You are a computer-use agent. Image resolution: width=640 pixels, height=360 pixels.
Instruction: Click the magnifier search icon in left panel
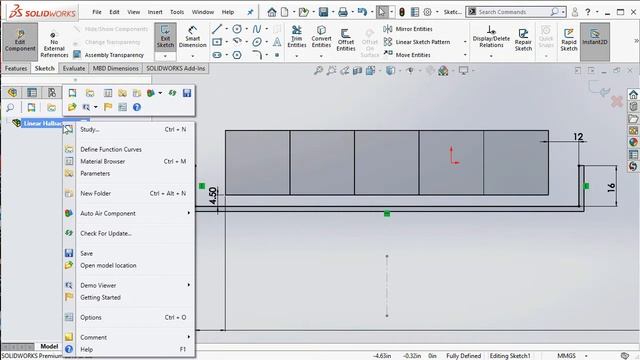point(10,107)
